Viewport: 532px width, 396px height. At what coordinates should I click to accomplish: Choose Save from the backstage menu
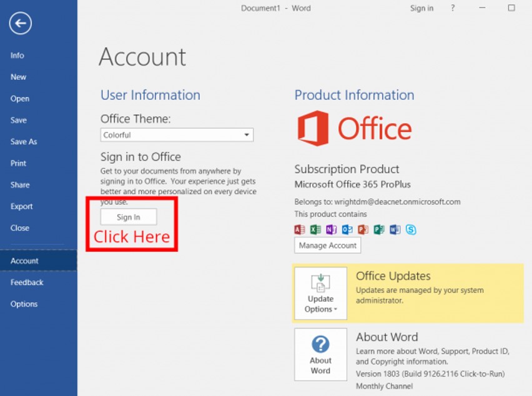pyautogui.click(x=19, y=120)
